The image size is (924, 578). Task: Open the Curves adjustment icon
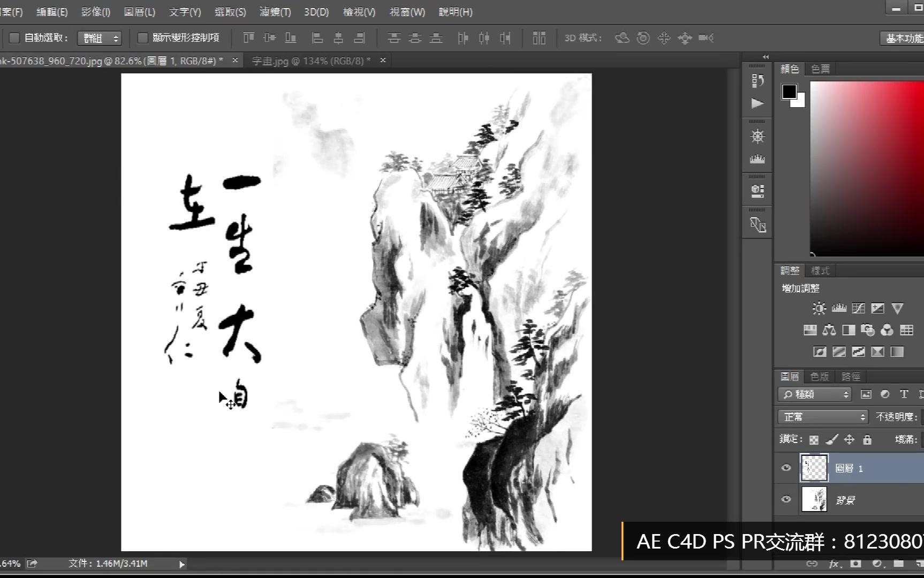pyautogui.click(x=858, y=308)
